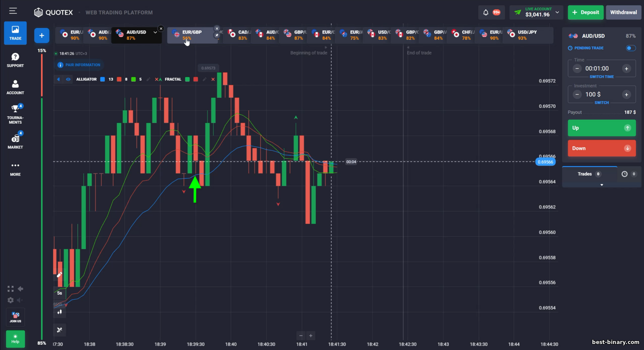This screenshot has width=644, height=350.
Task: Zoom in chart with plus button
Action: point(311,335)
